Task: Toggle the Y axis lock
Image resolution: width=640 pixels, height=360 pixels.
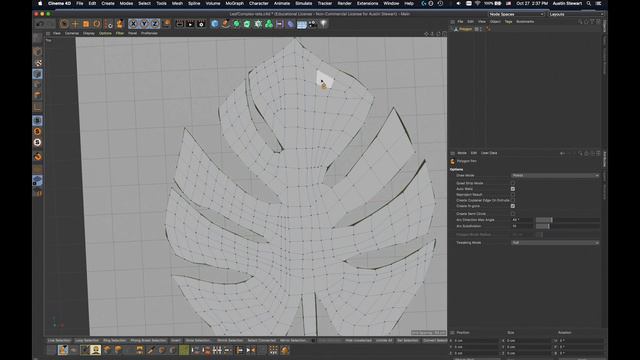Action: click(144, 24)
